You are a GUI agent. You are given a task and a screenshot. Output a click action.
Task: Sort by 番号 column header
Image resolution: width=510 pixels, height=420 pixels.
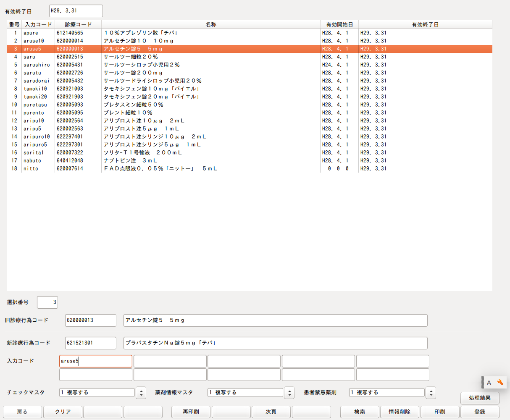tap(14, 25)
